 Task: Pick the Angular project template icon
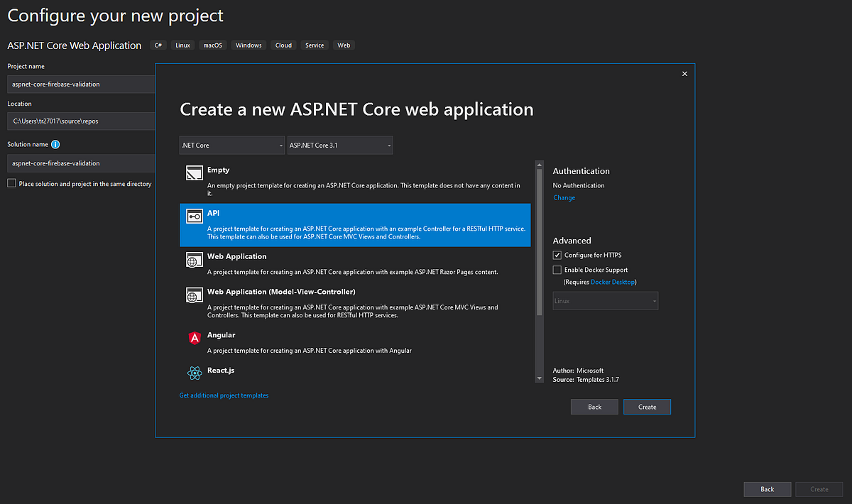pyautogui.click(x=195, y=339)
